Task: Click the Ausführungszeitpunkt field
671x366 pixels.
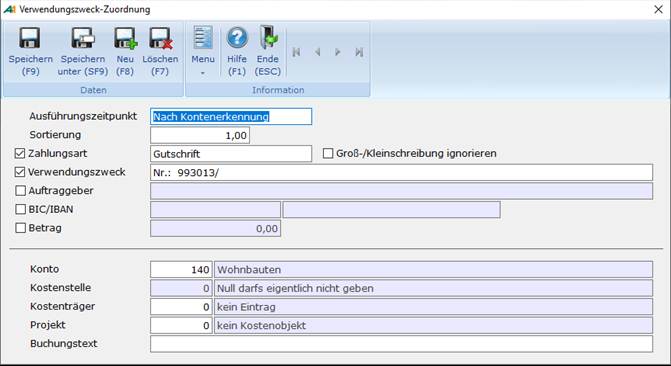Action: (231, 116)
